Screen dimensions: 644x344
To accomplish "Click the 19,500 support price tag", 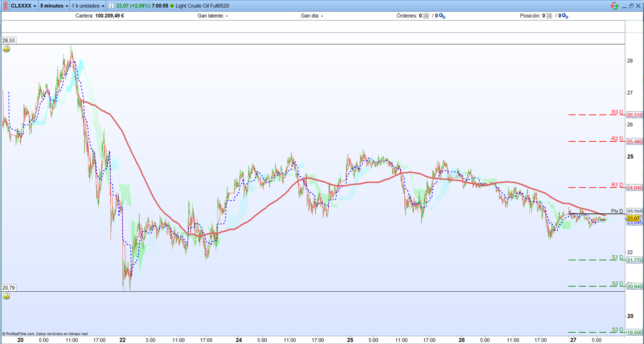I will coord(634,333).
